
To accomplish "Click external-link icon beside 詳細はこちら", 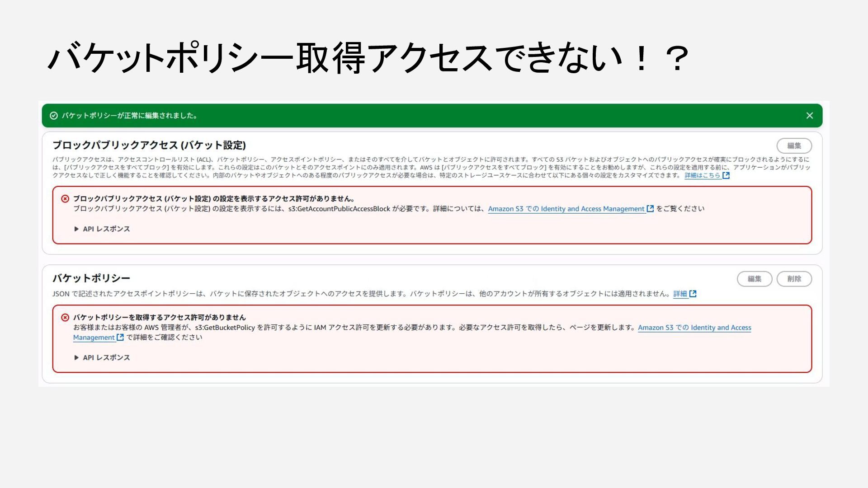I will click(726, 175).
